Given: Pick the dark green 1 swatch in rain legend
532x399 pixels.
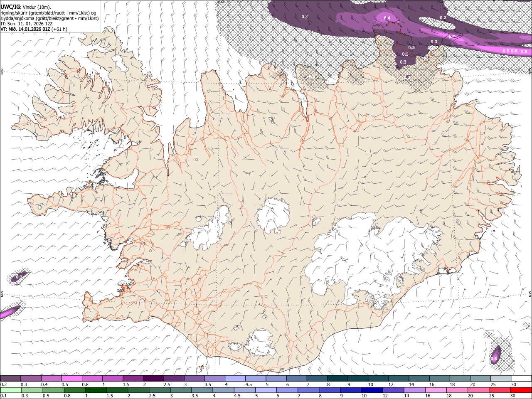Looking at the screenshot, I should tap(96, 390).
